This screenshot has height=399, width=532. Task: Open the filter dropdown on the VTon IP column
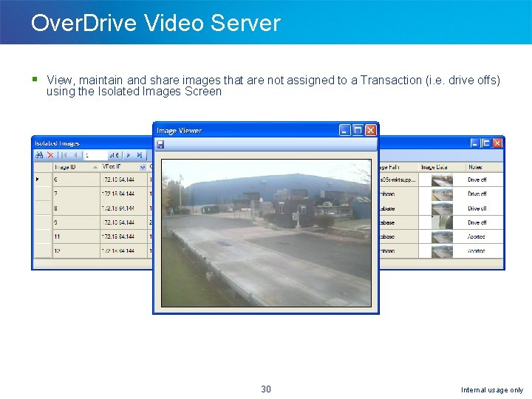point(143,167)
